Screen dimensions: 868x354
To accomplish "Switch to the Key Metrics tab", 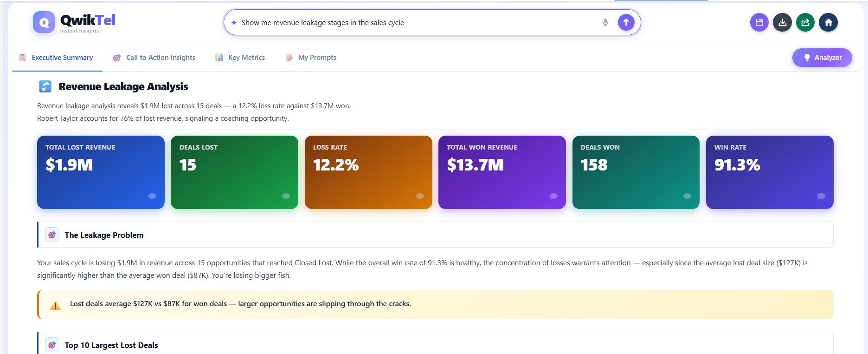I will (x=240, y=58).
